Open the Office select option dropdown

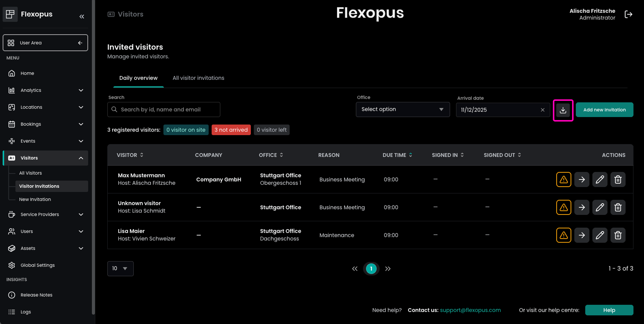tap(403, 110)
